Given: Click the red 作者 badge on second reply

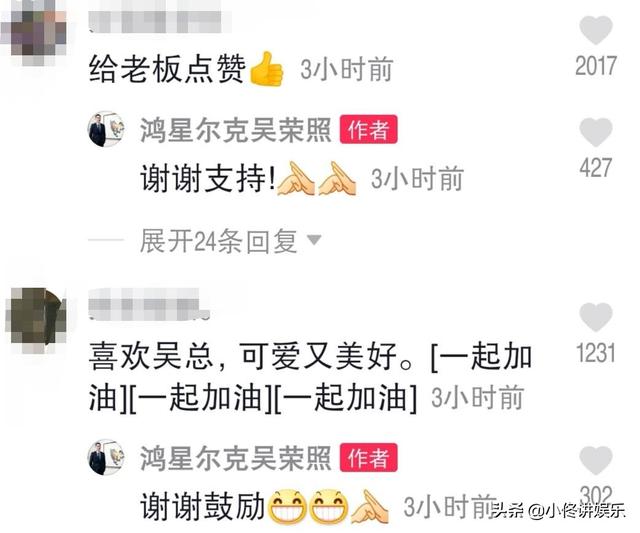Looking at the screenshot, I should point(369,457).
